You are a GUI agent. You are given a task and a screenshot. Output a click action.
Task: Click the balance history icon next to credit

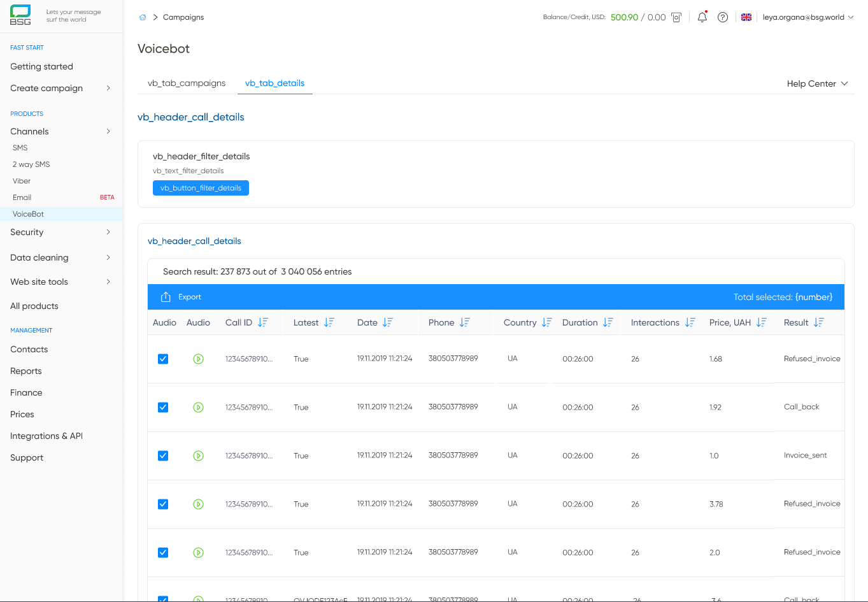(676, 17)
